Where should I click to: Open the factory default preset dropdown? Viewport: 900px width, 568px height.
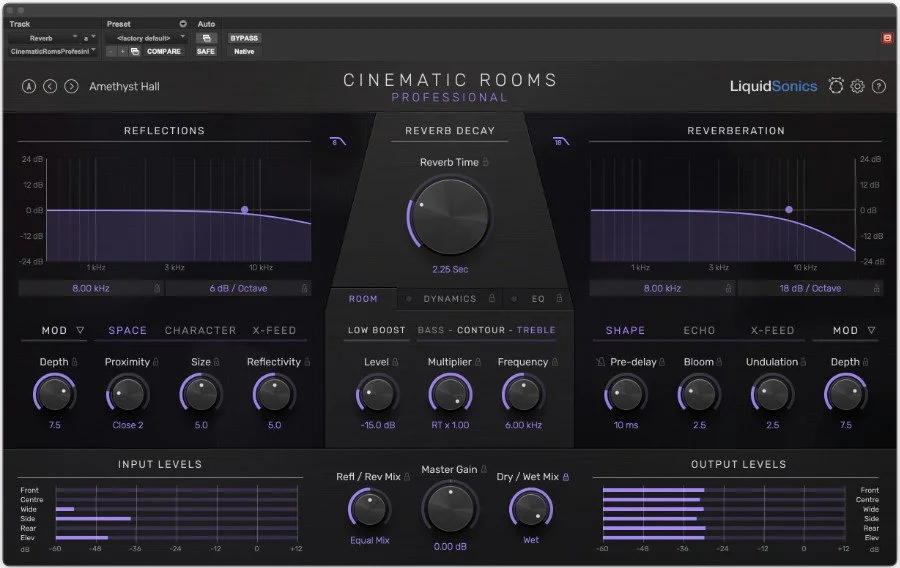tap(147, 38)
